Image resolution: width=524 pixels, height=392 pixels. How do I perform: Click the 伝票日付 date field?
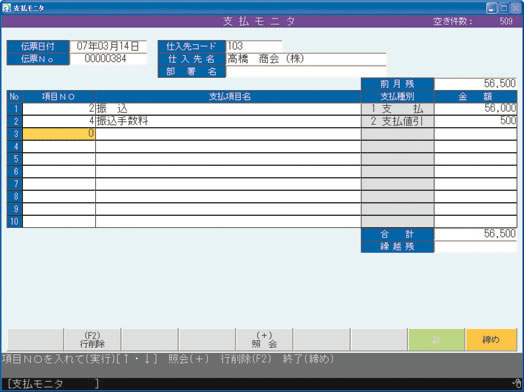tap(108, 46)
